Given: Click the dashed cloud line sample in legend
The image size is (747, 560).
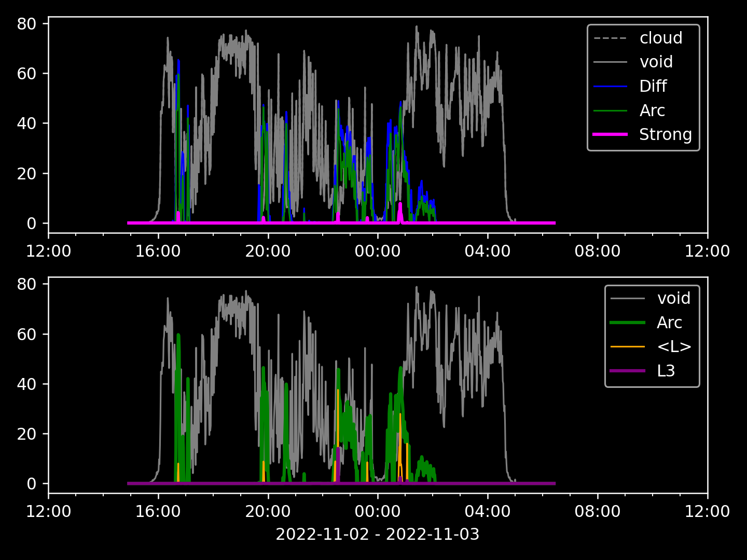Looking at the screenshot, I should click(x=610, y=38).
